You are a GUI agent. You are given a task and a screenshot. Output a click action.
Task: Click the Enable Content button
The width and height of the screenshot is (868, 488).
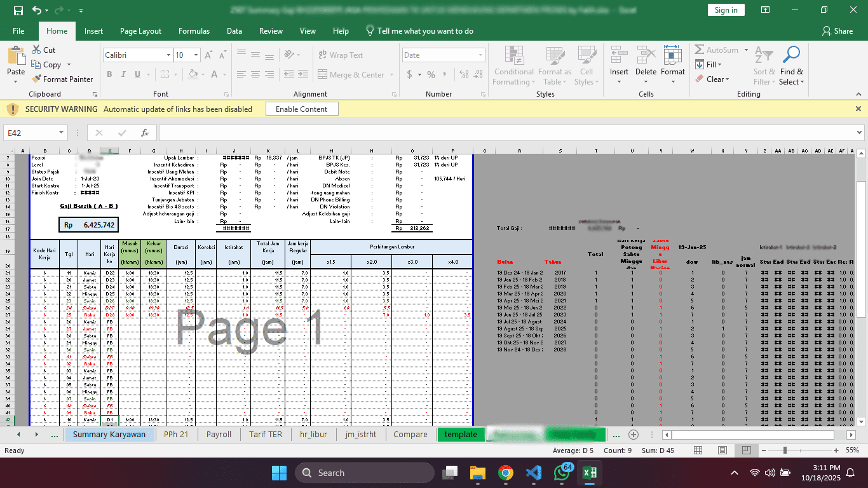tap(302, 109)
